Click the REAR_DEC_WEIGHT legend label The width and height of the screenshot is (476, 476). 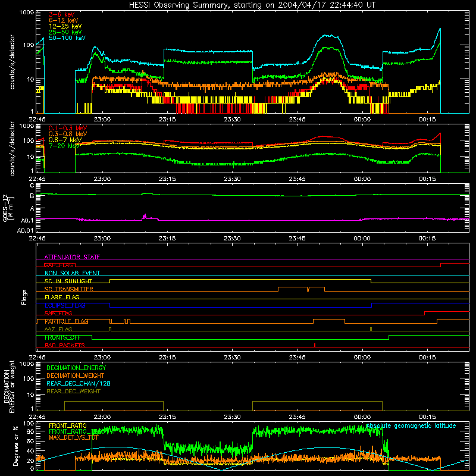tap(73, 392)
